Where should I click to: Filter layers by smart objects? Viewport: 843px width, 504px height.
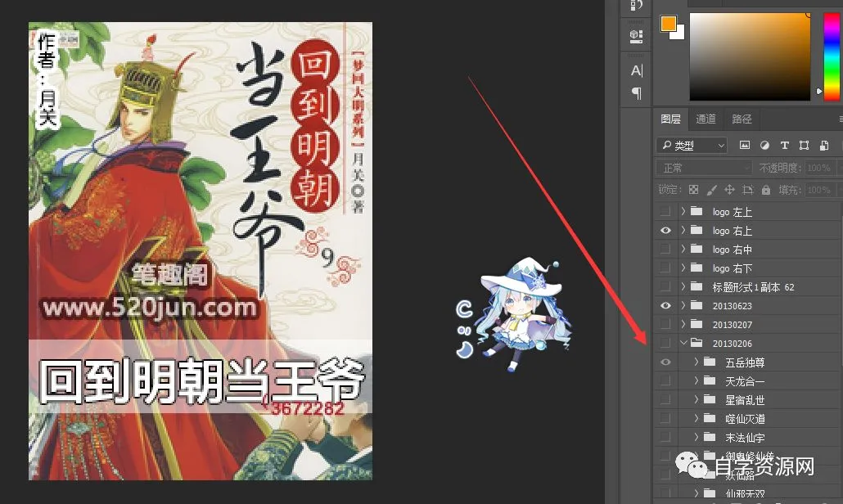(x=823, y=145)
